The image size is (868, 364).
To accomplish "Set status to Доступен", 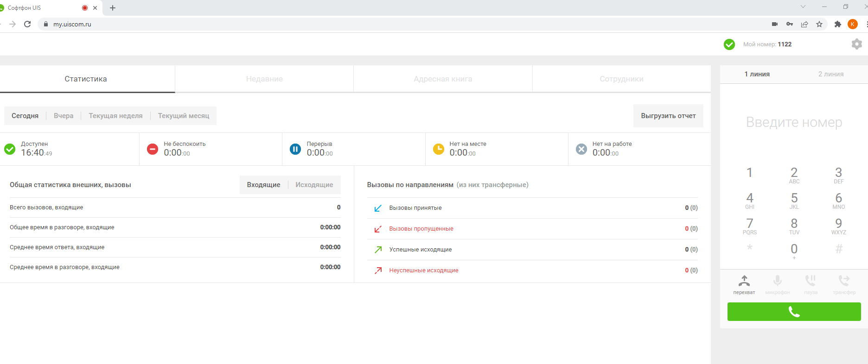I will (x=70, y=149).
